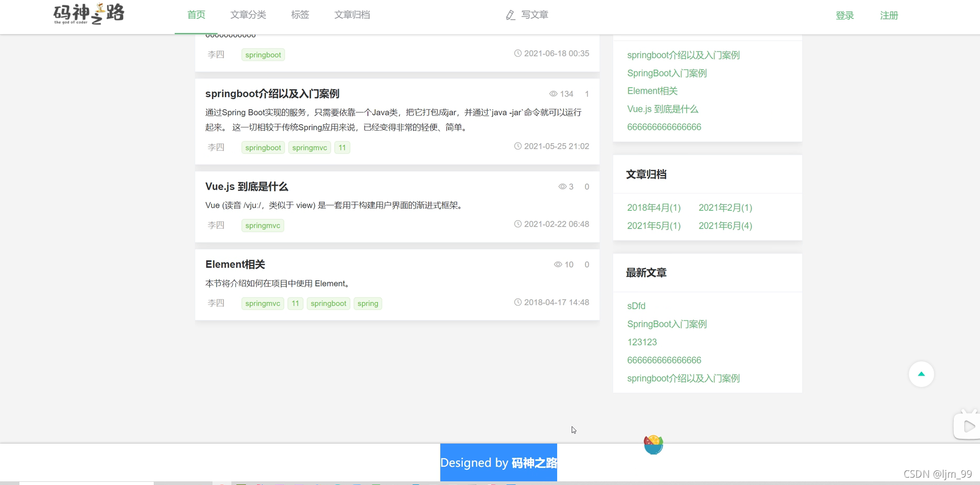Open 123123 in 最新文章 list
The image size is (980, 485).
[642, 342]
